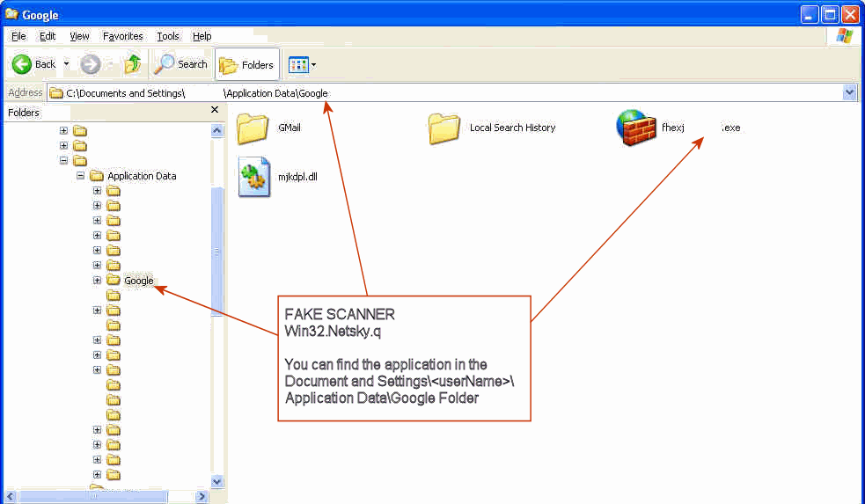Collapse the Application Data tree node

tap(80, 176)
